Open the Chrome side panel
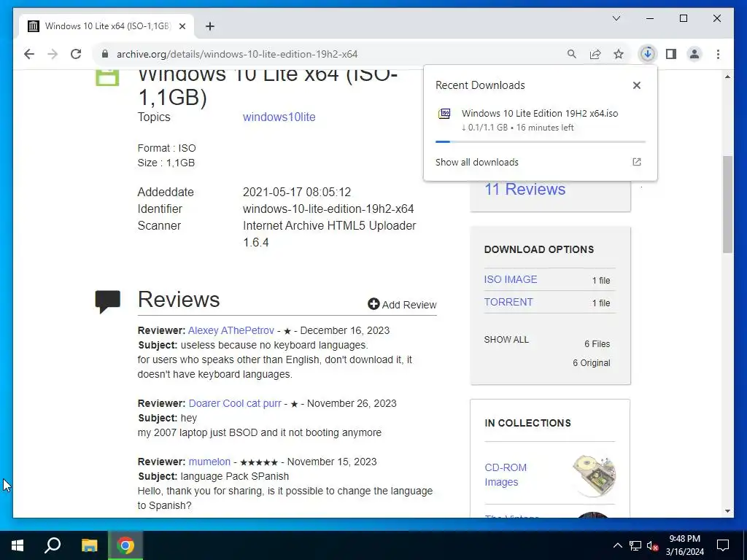 coord(671,54)
